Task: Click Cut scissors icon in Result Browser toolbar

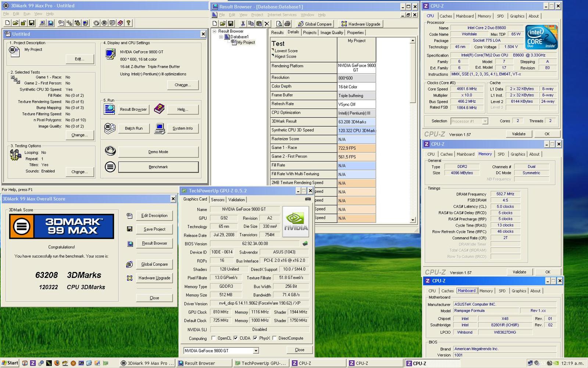Action: 243,24
